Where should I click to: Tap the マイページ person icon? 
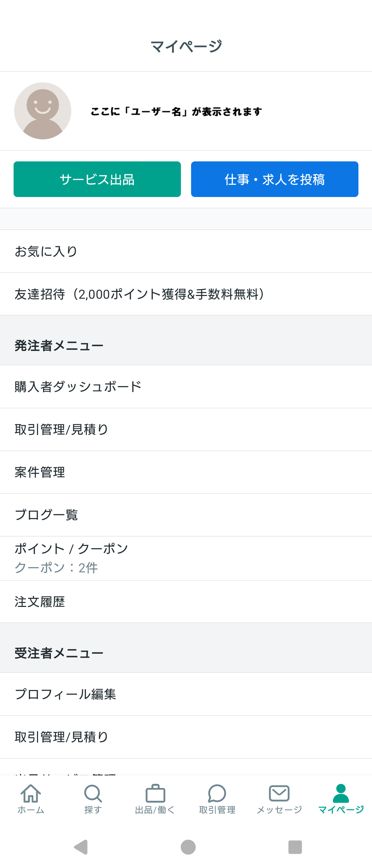[341, 793]
